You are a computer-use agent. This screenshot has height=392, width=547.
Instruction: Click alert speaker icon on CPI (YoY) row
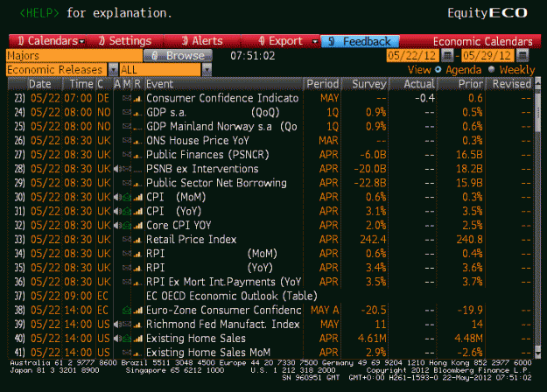click(x=117, y=212)
